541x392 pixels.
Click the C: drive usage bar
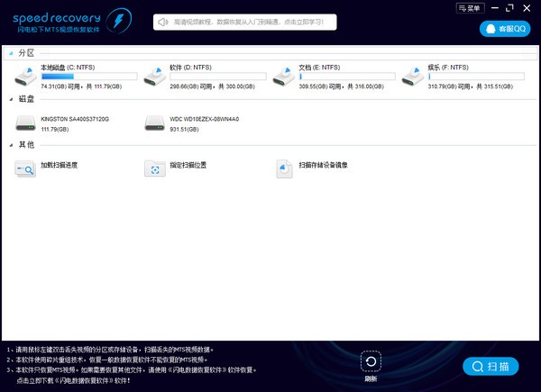tap(88, 77)
